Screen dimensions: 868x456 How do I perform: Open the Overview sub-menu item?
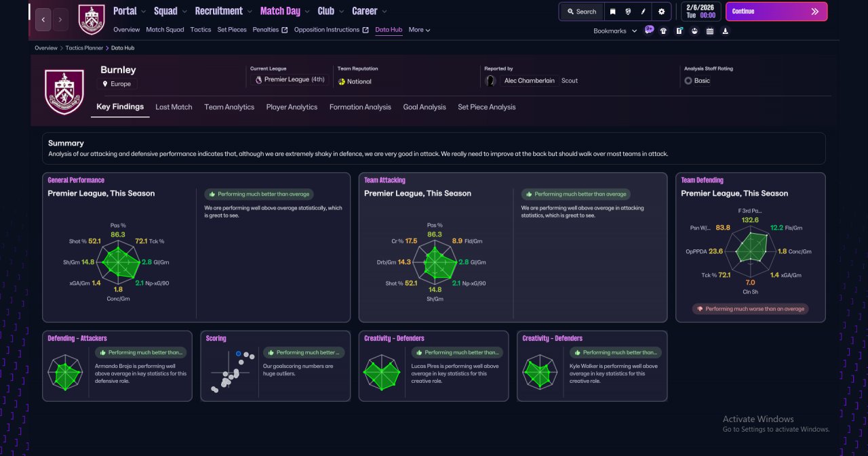click(127, 30)
